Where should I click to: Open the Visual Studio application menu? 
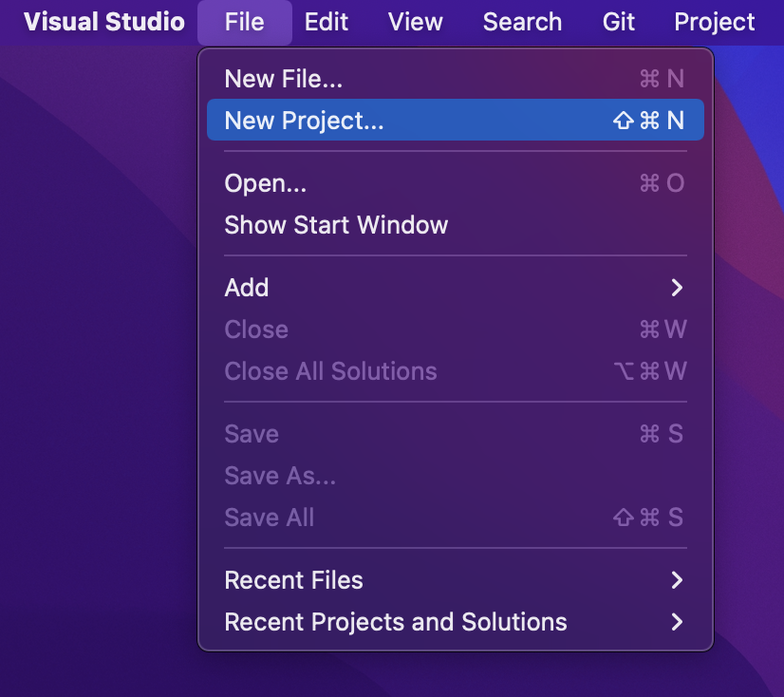click(103, 21)
